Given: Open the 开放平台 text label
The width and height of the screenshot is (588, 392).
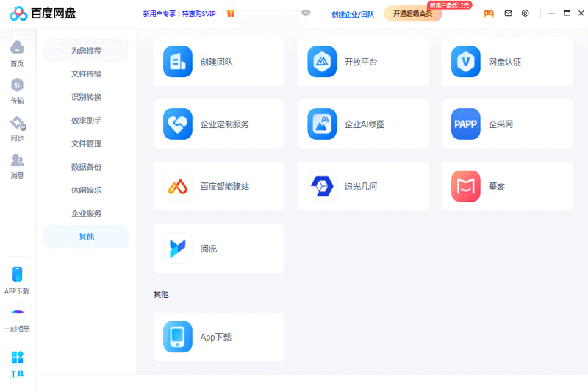Looking at the screenshot, I should click(361, 62).
